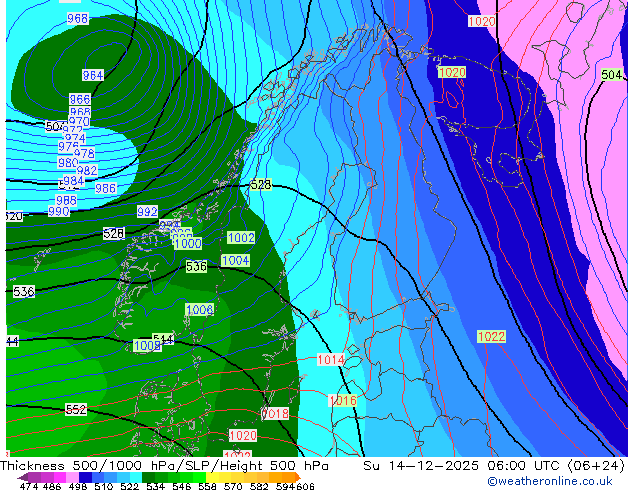
Task: Click the 510 legend value
Action: 104,486
